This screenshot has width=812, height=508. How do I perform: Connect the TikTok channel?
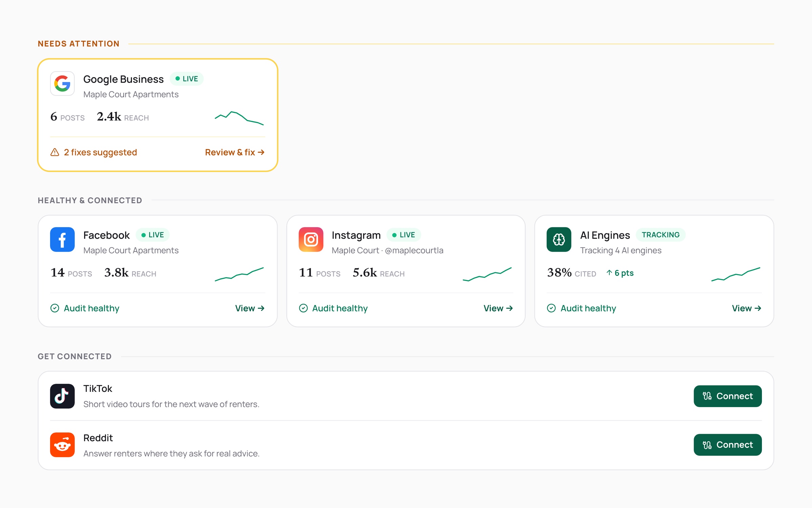728,396
